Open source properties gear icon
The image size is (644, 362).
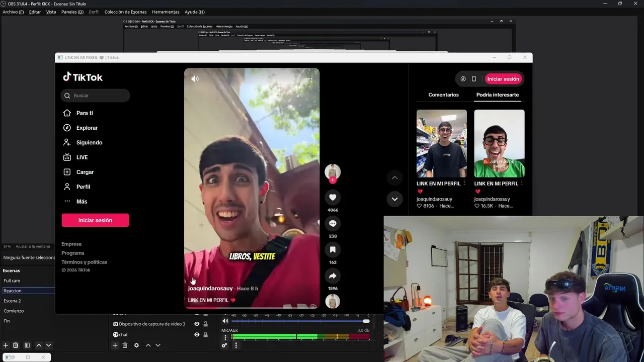pos(136,345)
